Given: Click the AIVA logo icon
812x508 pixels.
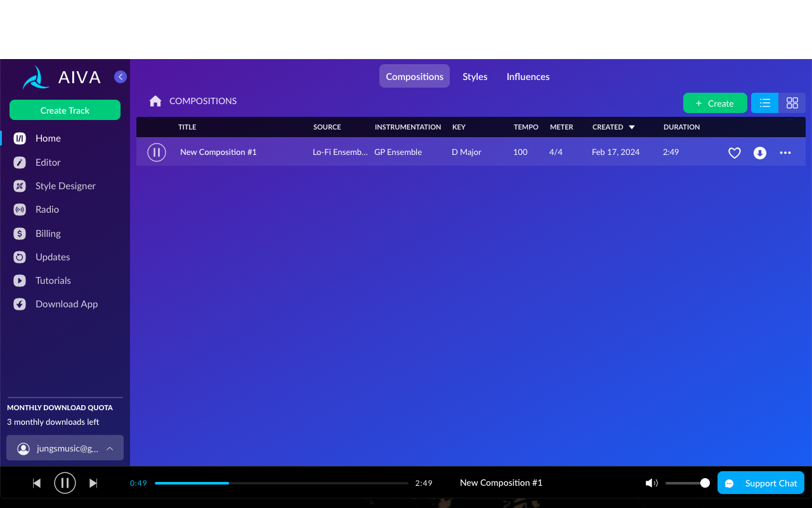Looking at the screenshot, I should coord(36,77).
